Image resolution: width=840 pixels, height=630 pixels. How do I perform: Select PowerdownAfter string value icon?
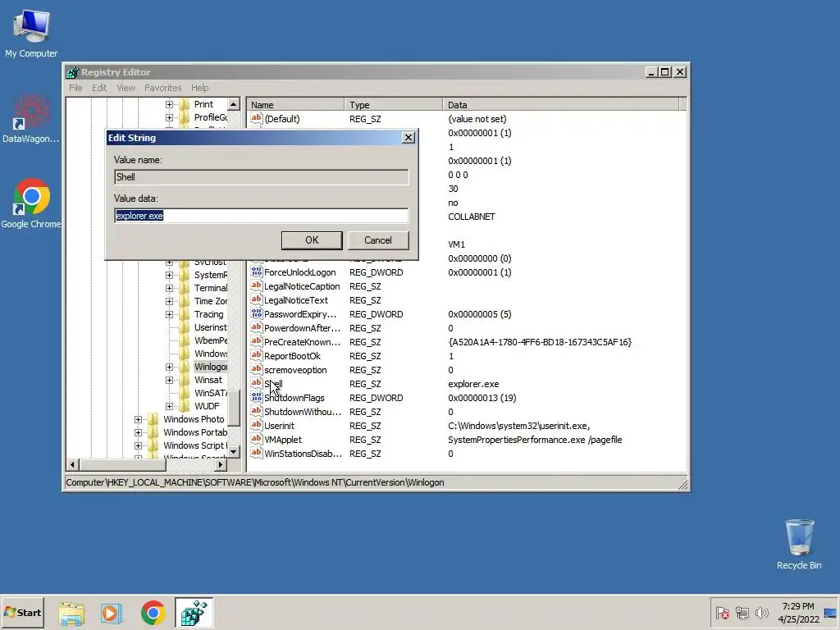257,327
